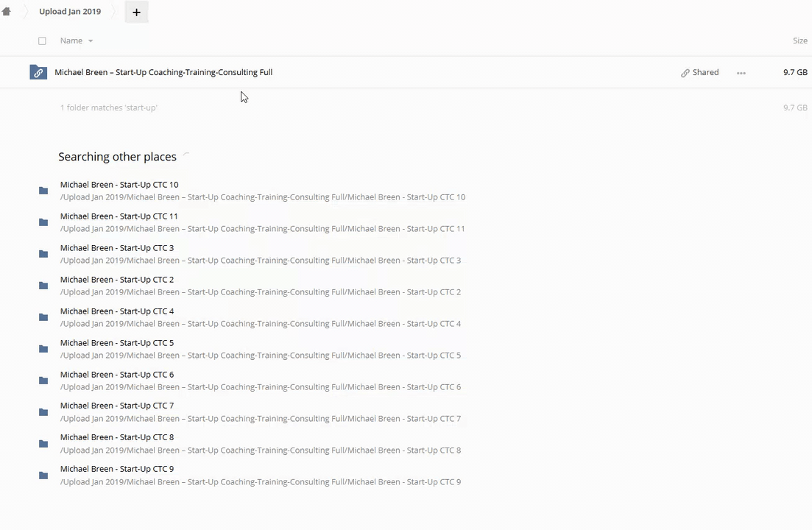Click folder icon for Start-Up CTC 9
812x530 pixels.
[43, 476]
